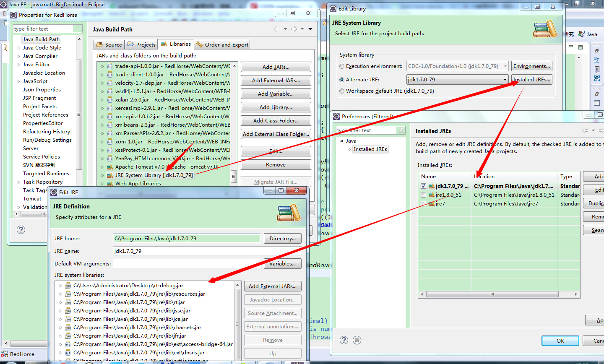Click the jre1.8.0_51 JRE icon in table
This screenshot has height=364, width=604.
pyautogui.click(x=431, y=195)
